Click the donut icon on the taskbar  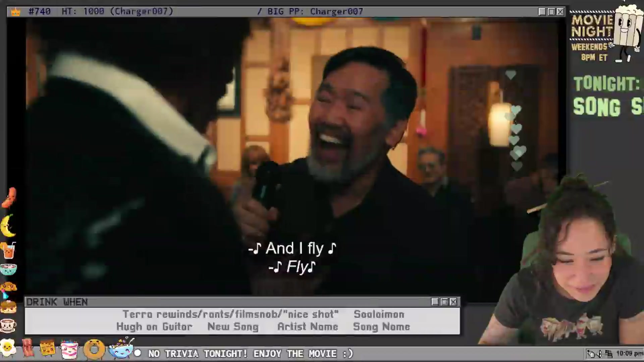click(94, 350)
